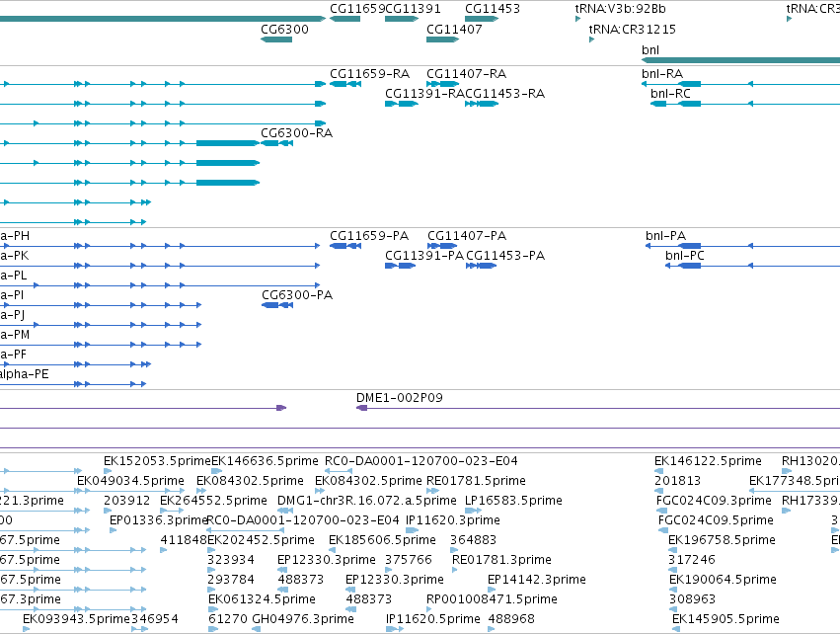
Task: Open the CG11659-RA transcript label
Action: (369, 73)
